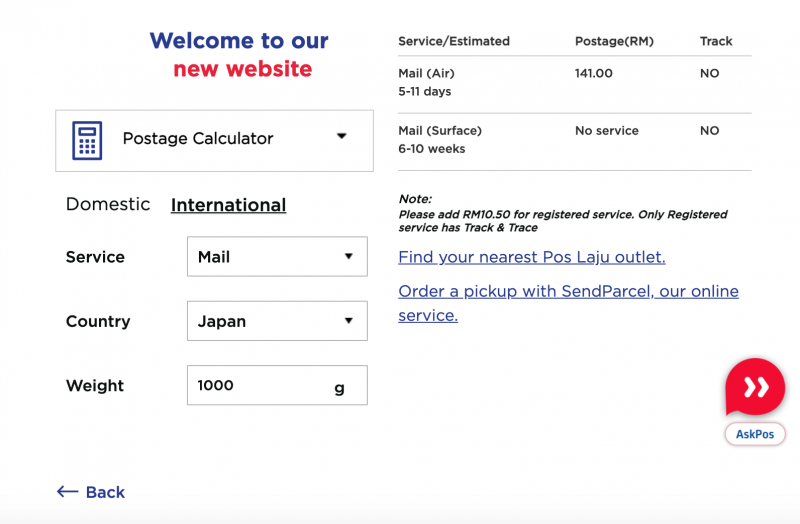Click the NO track value for Mail (Air)
This screenshot has width=800, height=524.
[709, 73]
